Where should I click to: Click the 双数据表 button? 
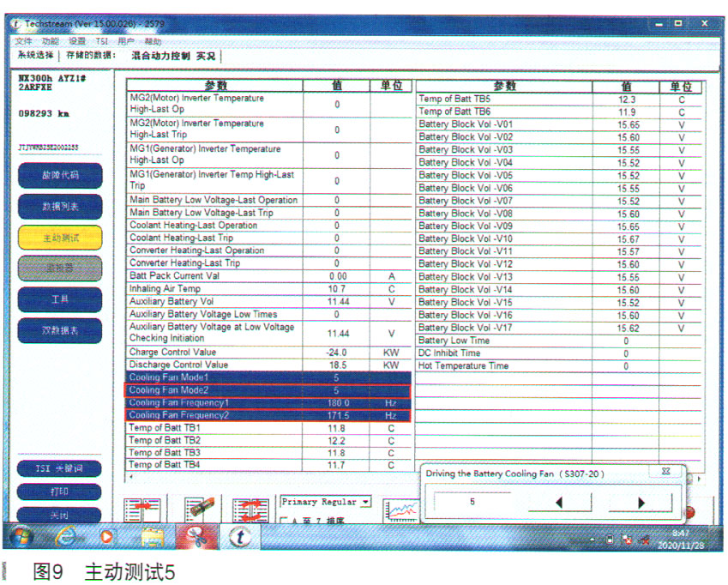[x=60, y=330]
